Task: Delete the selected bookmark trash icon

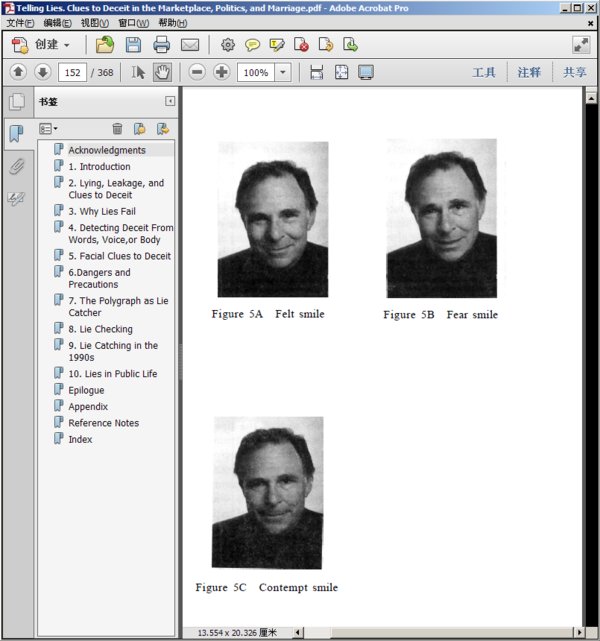Action: click(x=117, y=129)
